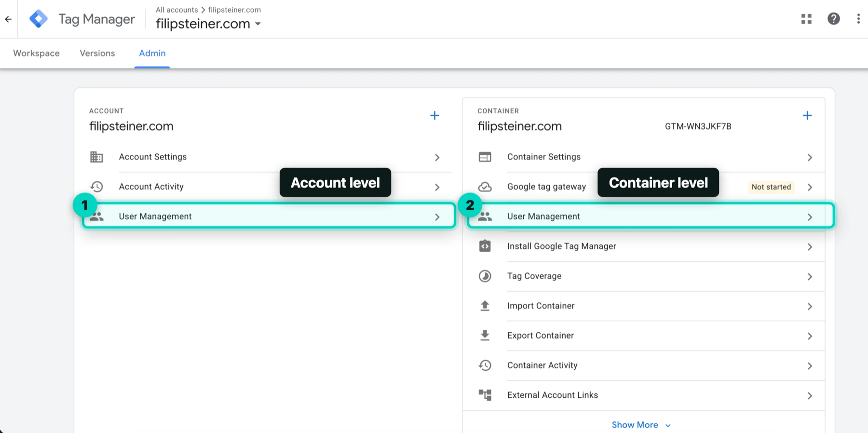This screenshot has width=868, height=433.
Task: Click the Tag Manager diamond logo
Action: pos(39,19)
